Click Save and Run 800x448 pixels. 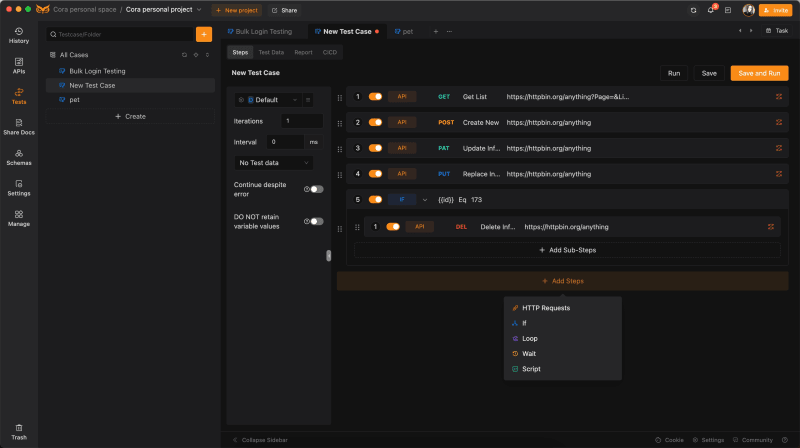tap(759, 73)
